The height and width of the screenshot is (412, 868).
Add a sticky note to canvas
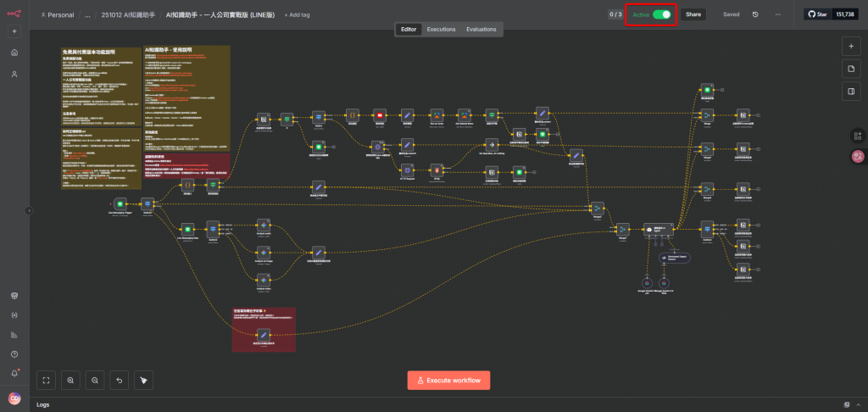[x=851, y=68]
